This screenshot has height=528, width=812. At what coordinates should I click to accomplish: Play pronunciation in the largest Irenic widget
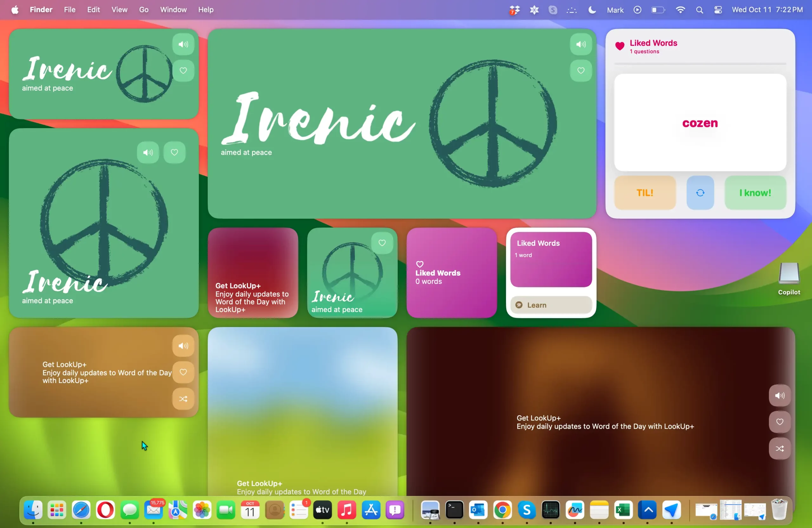[x=581, y=44]
